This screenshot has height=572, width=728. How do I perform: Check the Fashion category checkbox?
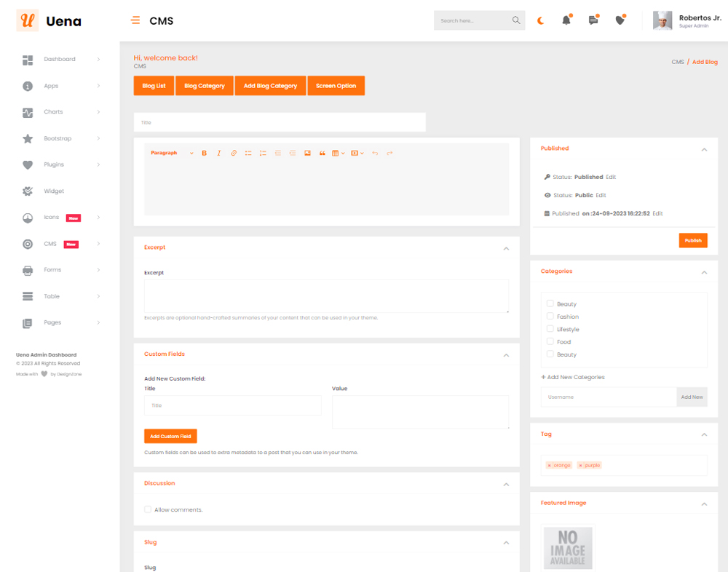coord(550,317)
